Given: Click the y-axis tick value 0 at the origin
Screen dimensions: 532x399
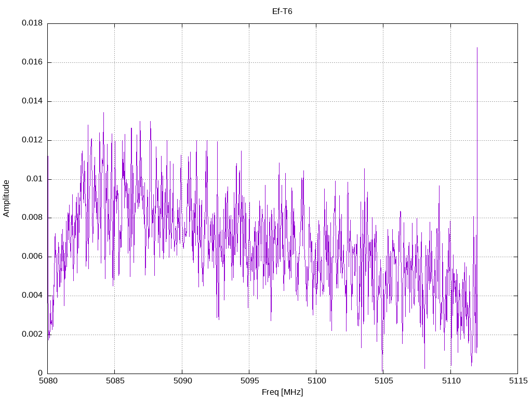Looking at the screenshot, I should coord(41,373).
